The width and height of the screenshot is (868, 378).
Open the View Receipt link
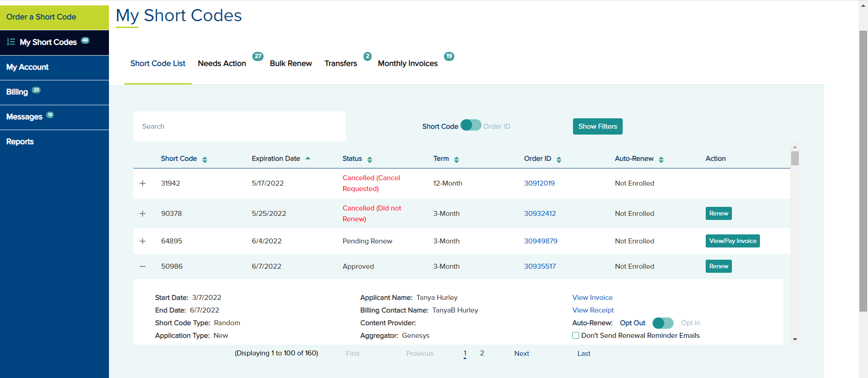(593, 310)
